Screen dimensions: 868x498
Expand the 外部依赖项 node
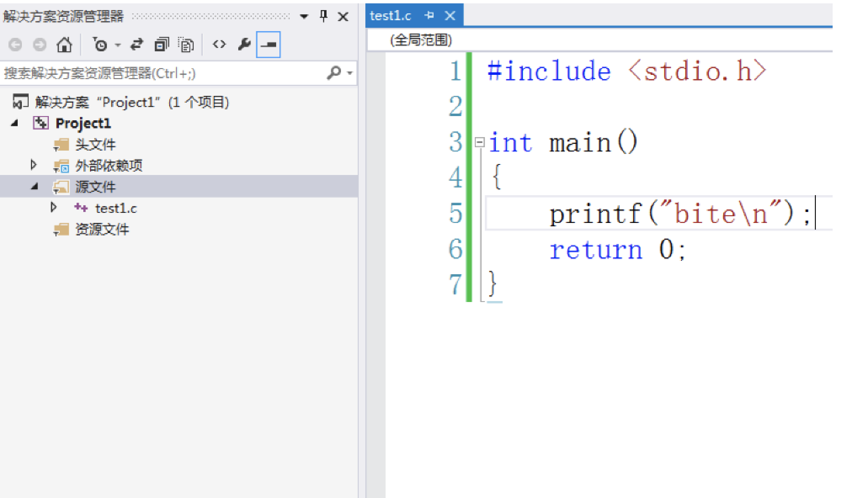pos(34,165)
